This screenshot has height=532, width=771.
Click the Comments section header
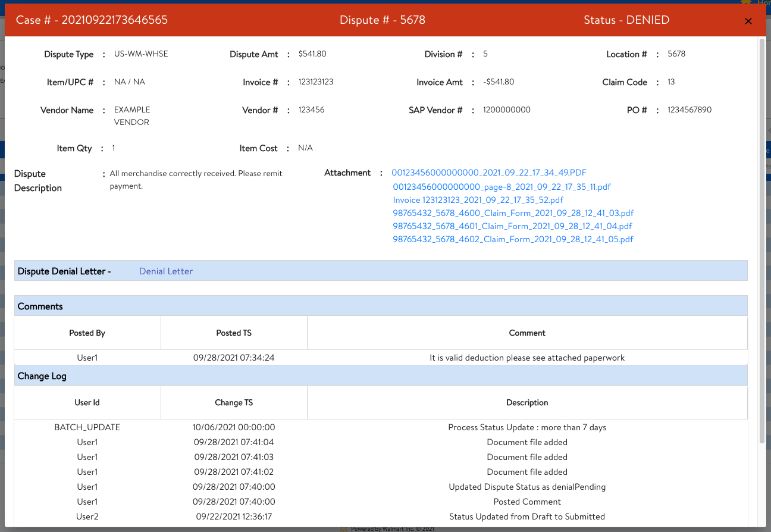tap(381, 306)
